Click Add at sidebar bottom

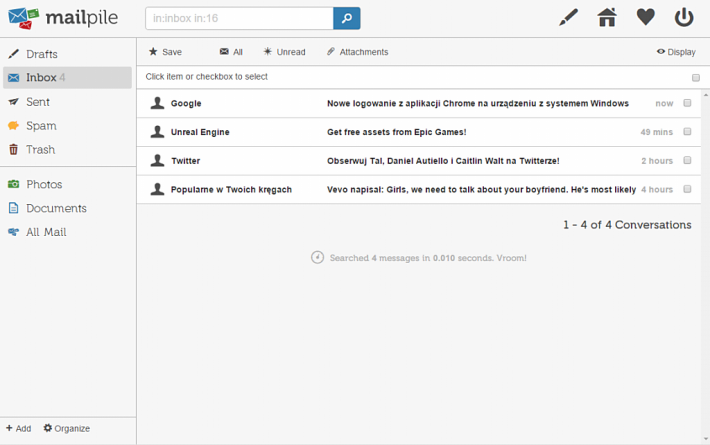[x=19, y=428]
